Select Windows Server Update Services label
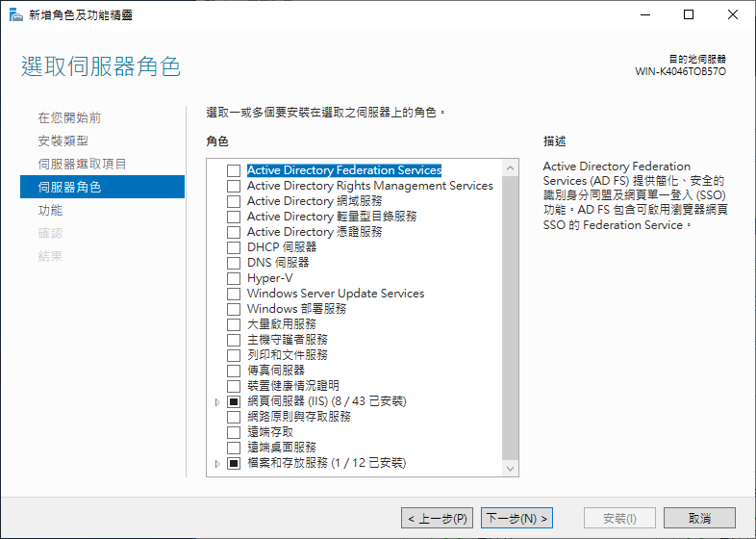The height and width of the screenshot is (539, 756). (336, 294)
